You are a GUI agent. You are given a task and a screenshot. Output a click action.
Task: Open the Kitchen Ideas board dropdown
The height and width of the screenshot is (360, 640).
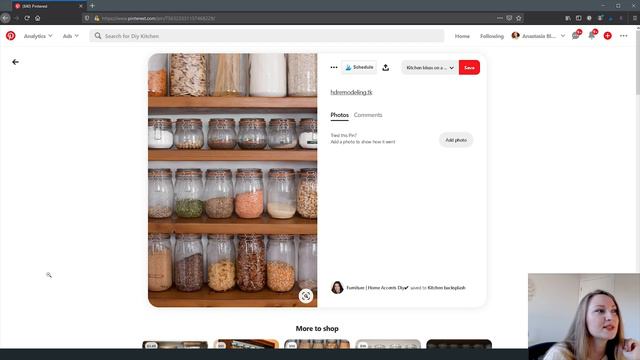[430, 68]
